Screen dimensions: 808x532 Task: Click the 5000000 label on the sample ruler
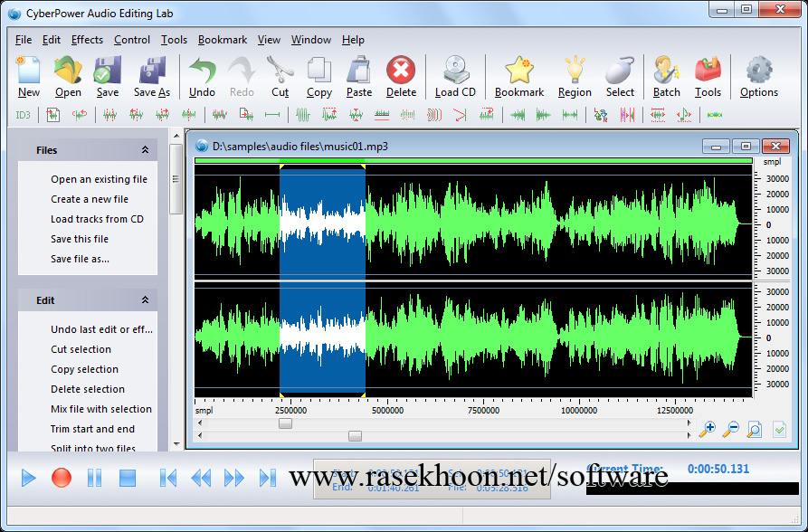click(x=387, y=411)
